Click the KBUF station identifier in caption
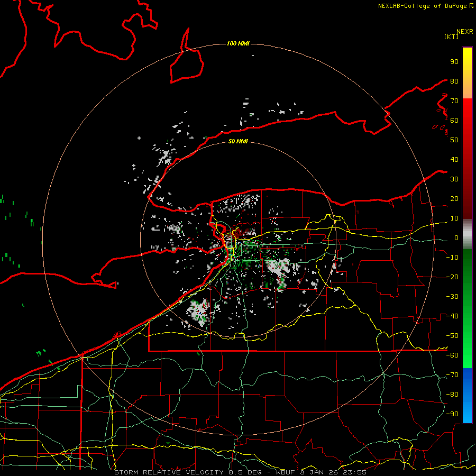Screen dimensions: 476x476 286,472
